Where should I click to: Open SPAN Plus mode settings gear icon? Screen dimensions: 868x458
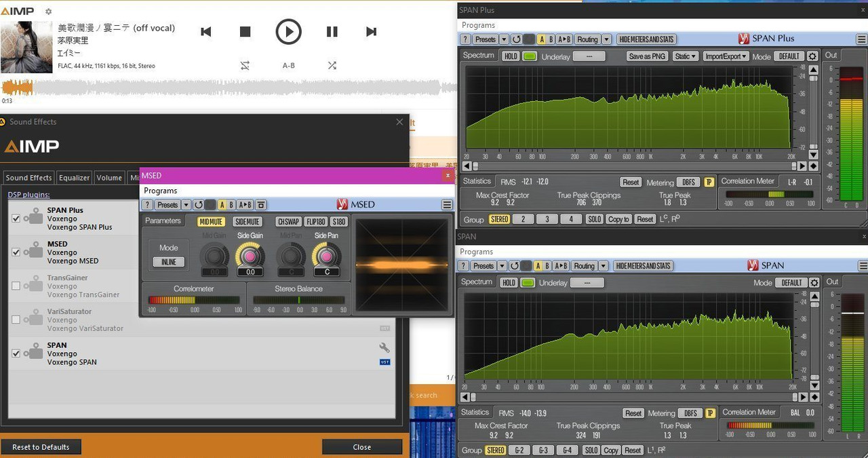click(812, 56)
